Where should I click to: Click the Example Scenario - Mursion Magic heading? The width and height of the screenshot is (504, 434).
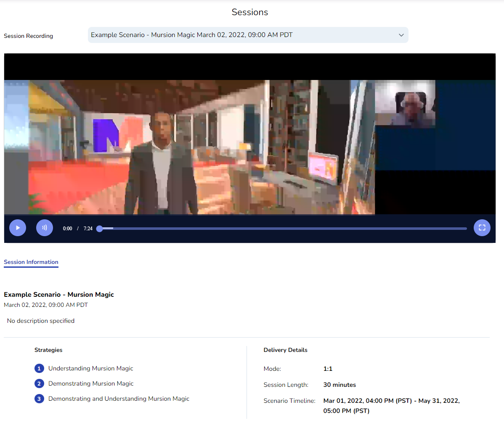click(59, 295)
